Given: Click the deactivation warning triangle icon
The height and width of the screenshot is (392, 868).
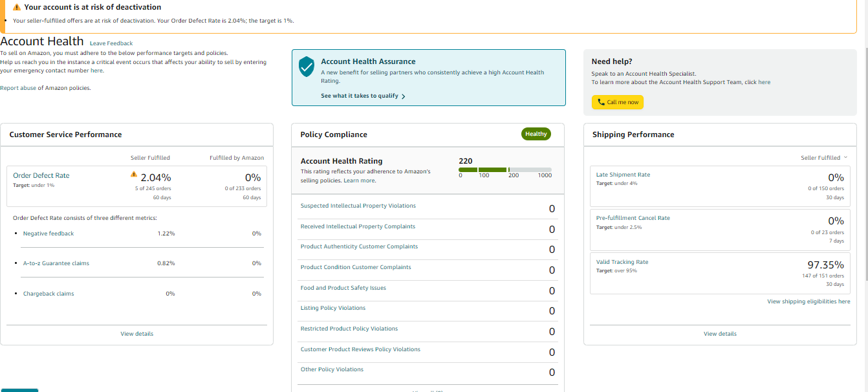Looking at the screenshot, I should (17, 7).
